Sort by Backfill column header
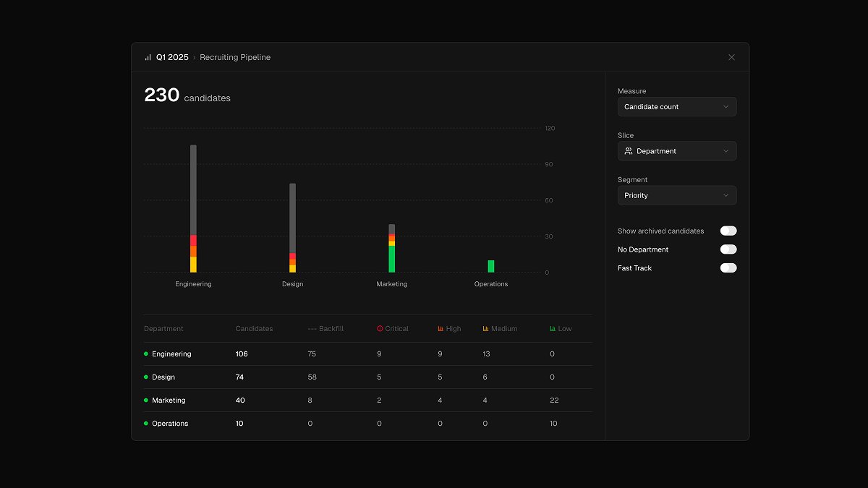 pyautogui.click(x=325, y=328)
